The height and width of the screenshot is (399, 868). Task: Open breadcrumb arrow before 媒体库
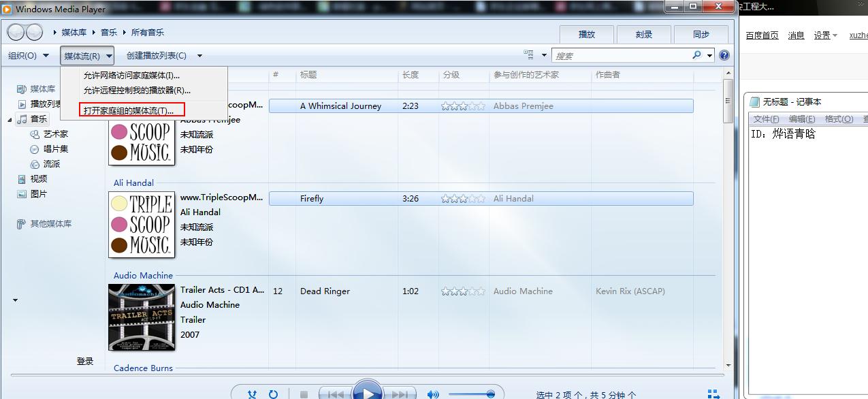pyautogui.click(x=56, y=33)
